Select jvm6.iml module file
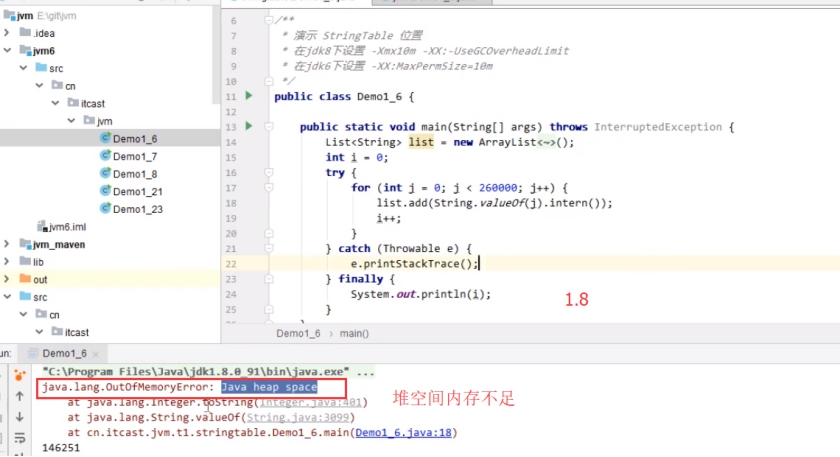This screenshot has width=840, height=457. (x=62, y=227)
